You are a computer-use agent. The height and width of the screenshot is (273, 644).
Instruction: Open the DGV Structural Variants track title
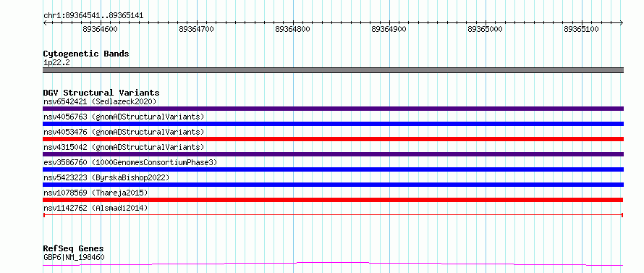101,93
